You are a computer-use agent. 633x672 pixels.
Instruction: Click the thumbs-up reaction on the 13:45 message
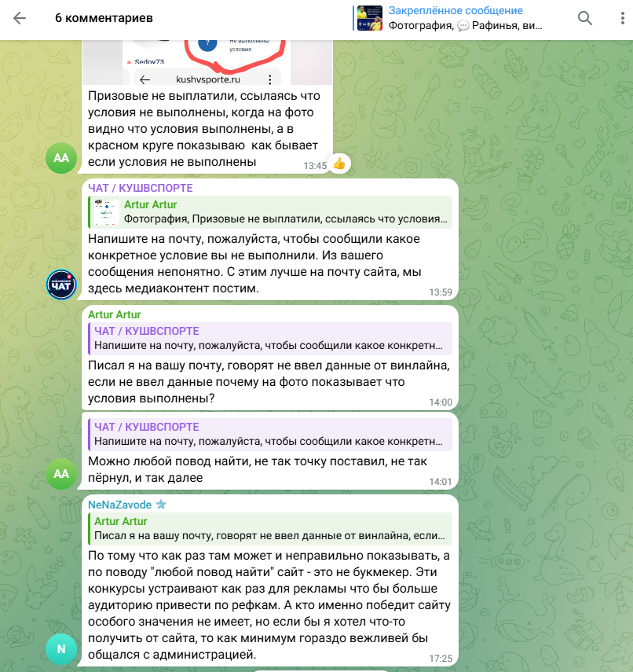click(x=339, y=163)
